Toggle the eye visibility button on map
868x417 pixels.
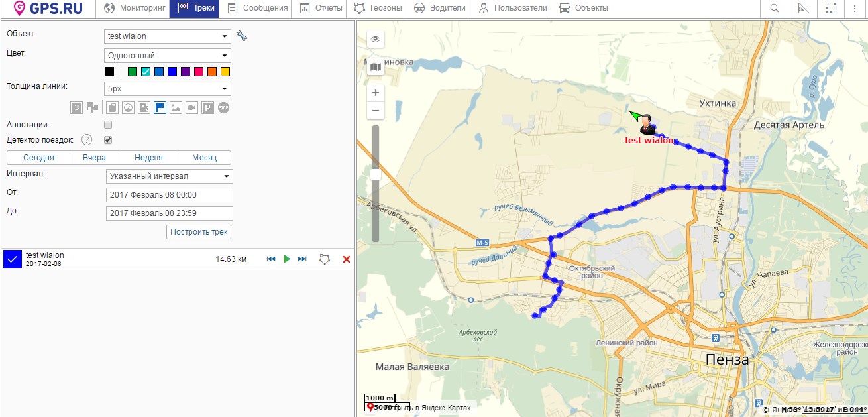pyautogui.click(x=376, y=40)
